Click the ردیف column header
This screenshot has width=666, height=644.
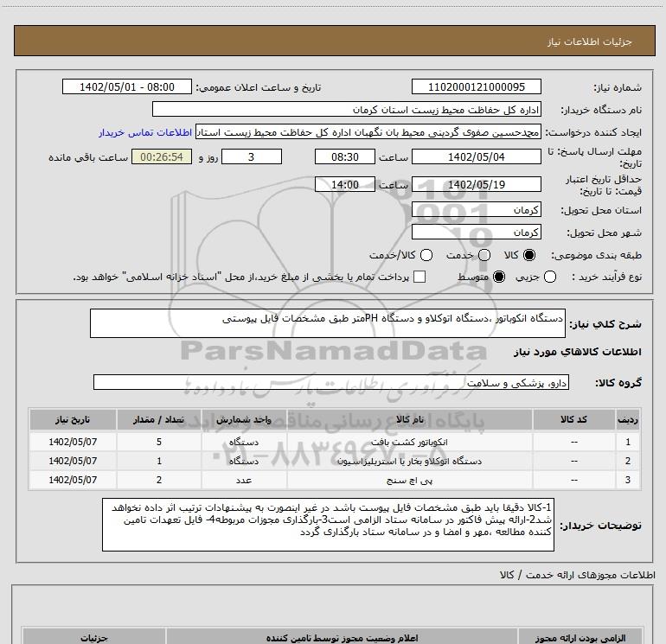tap(628, 419)
